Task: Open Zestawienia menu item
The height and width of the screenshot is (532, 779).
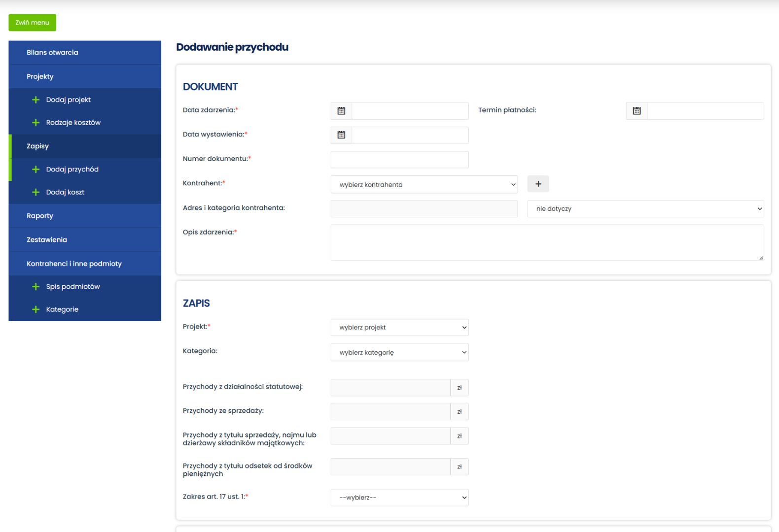Action: tap(85, 240)
